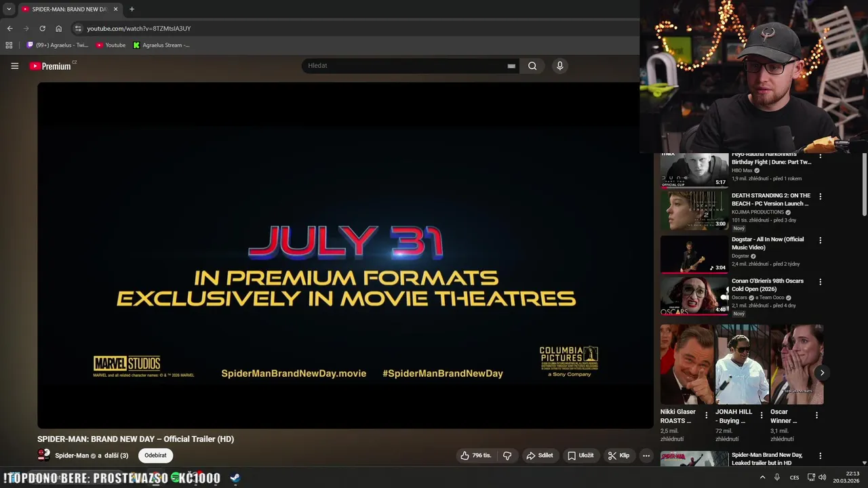The width and height of the screenshot is (868, 488).
Task: Open more actions ellipsis under video
Action: coord(646,455)
